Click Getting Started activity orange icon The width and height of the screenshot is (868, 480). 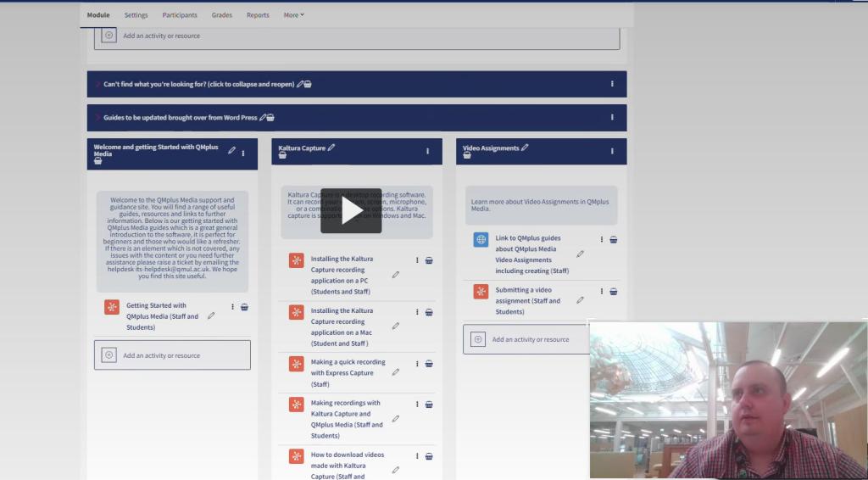(112, 307)
